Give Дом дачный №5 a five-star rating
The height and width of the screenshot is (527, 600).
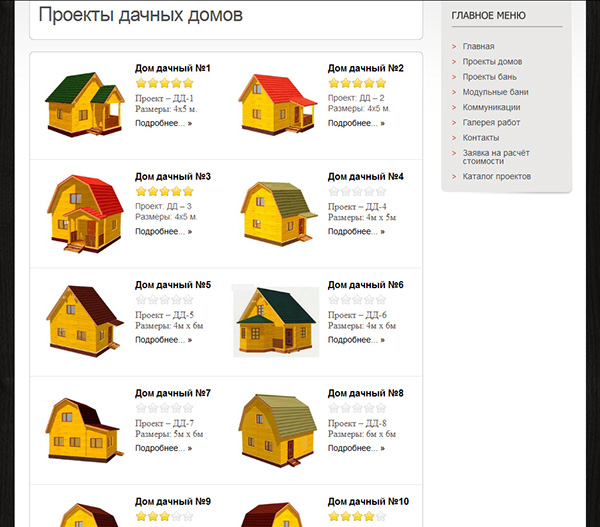(188, 300)
